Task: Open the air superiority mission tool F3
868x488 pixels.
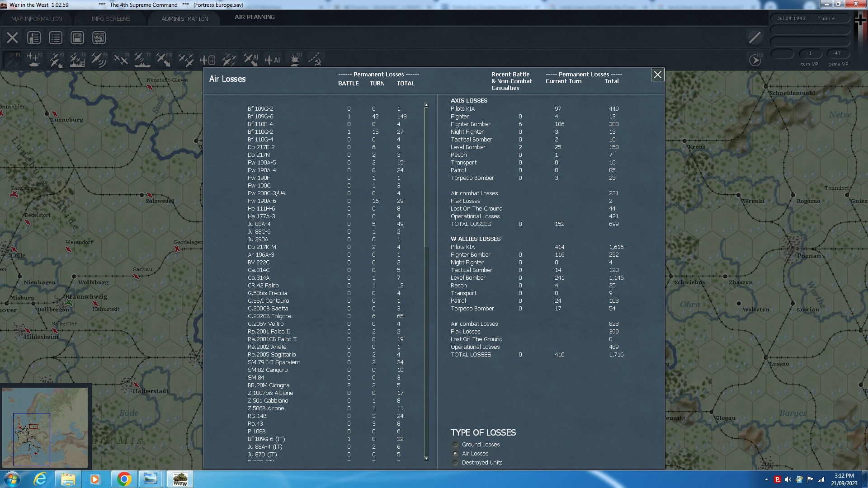Action: click(x=56, y=59)
